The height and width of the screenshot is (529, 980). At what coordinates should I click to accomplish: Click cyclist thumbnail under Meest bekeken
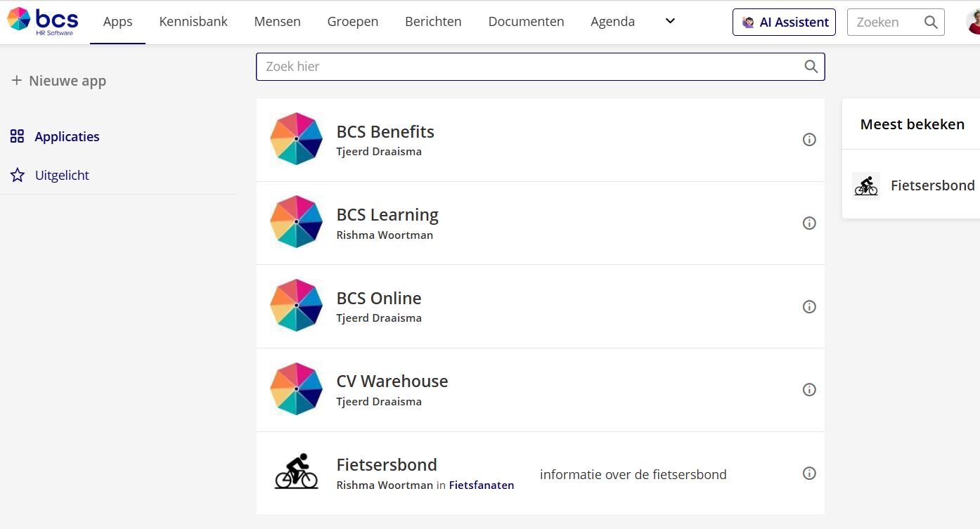click(x=866, y=186)
